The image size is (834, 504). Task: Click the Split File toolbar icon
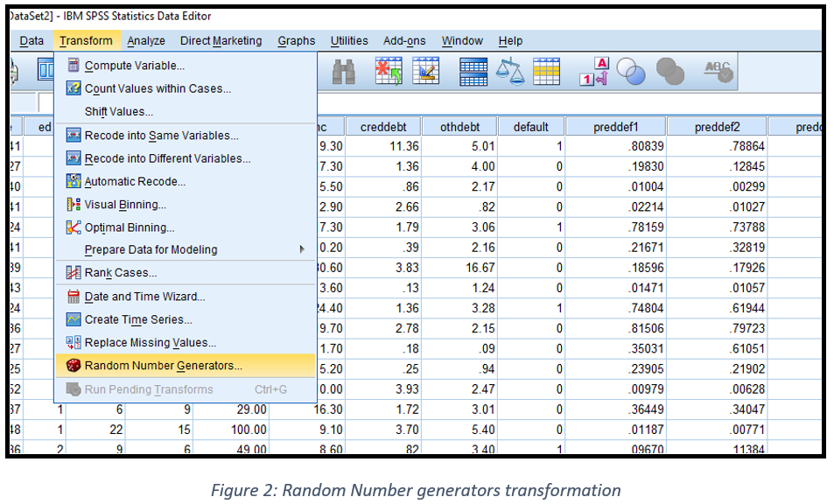click(473, 72)
